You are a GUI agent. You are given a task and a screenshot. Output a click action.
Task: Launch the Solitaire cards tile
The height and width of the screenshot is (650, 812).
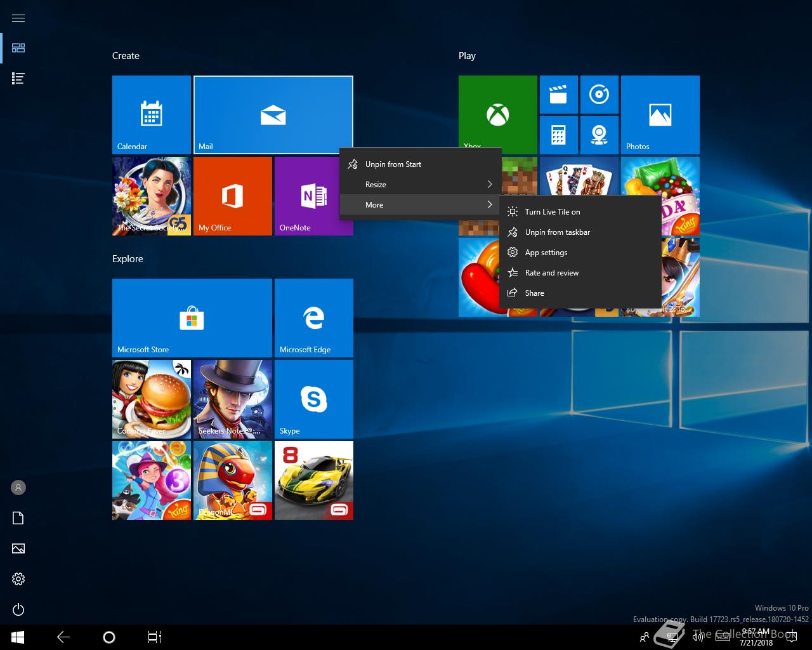pyautogui.click(x=579, y=176)
